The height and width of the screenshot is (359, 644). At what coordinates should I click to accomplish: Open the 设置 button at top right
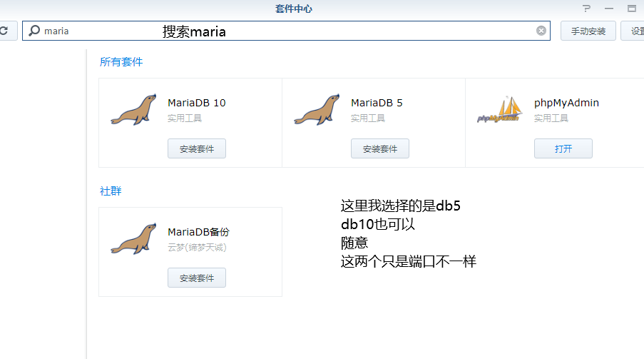click(633, 31)
